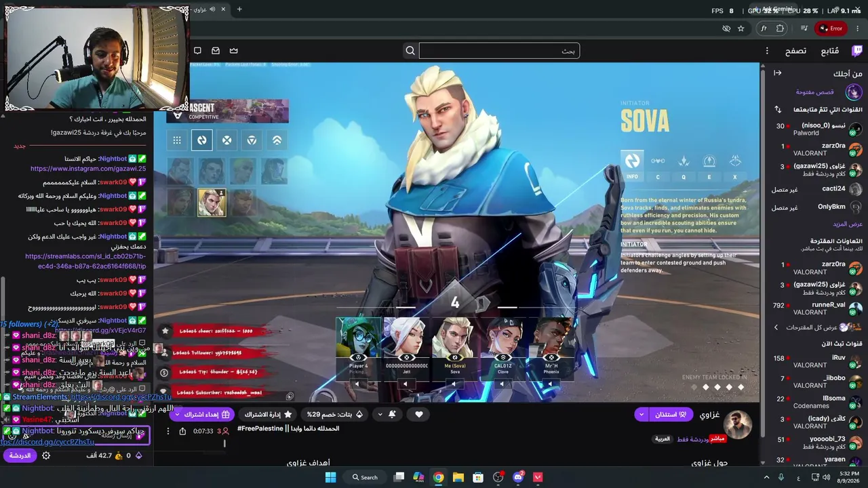
Task: Expand عرض المزيد in followed channels
Action: pyautogui.click(x=848, y=224)
